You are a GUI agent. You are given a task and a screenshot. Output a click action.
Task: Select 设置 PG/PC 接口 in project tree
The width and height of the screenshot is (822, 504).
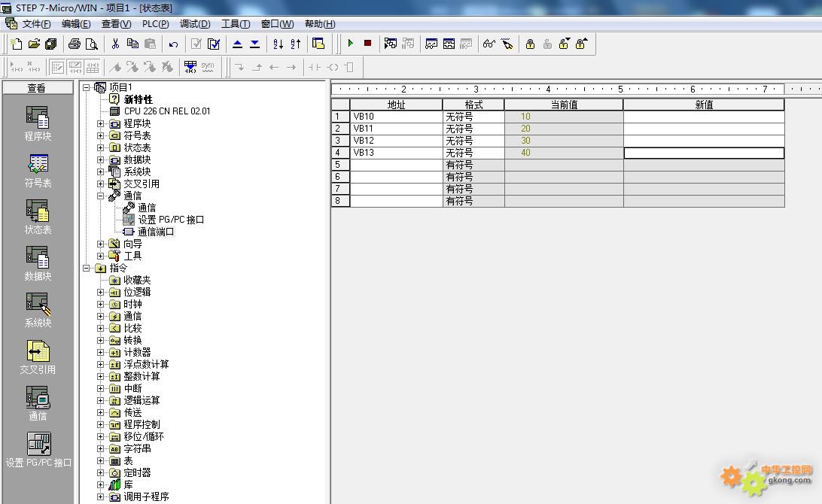(x=170, y=220)
